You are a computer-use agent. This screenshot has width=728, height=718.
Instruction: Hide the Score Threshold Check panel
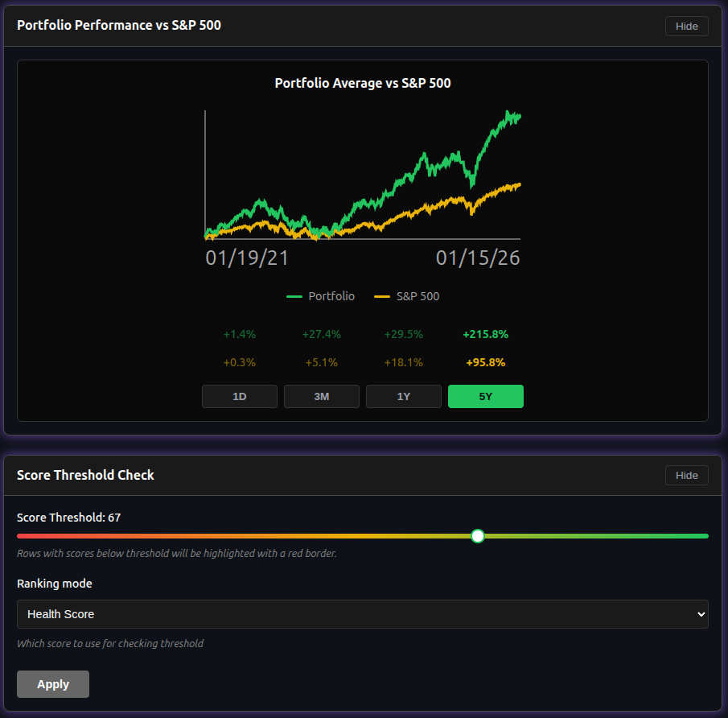click(686, 475)
